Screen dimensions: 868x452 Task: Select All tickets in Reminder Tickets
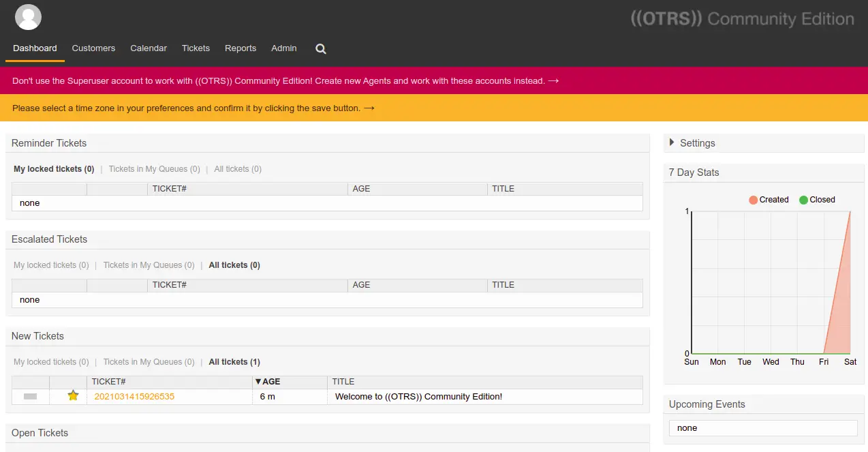pyautogui.click(x=238, y=169)
